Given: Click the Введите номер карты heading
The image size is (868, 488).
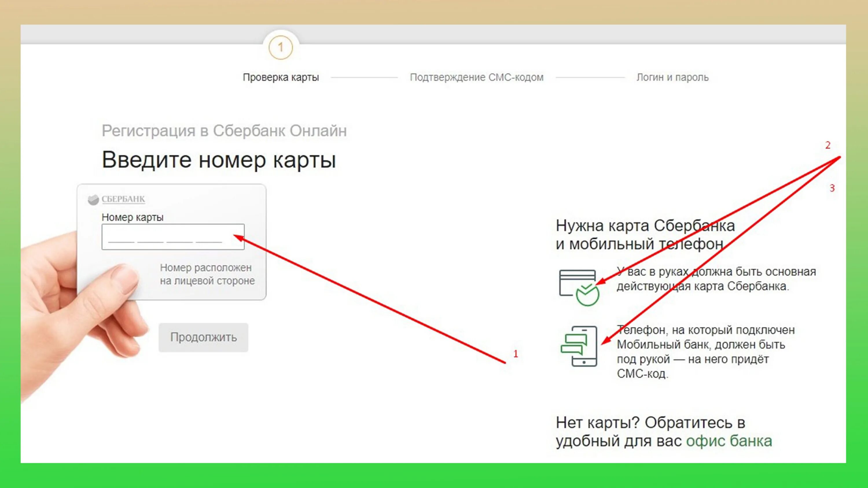Looking at the screenshot, I should 219,160.
